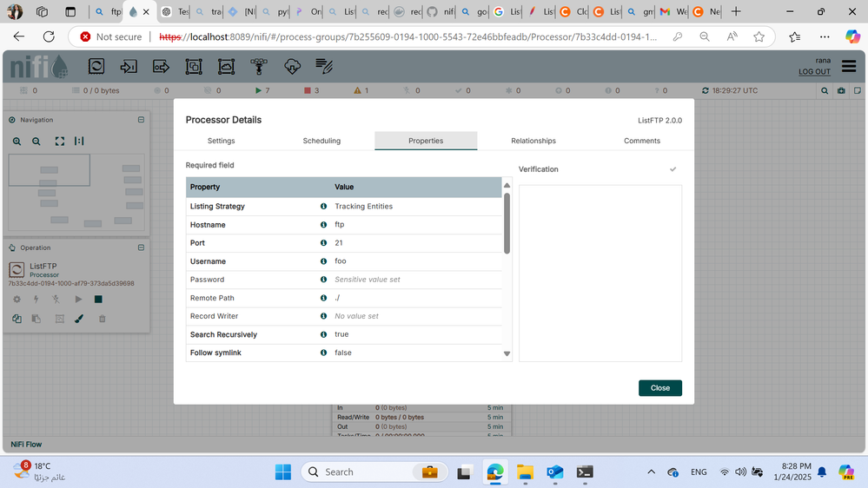Click the info icon beside Hostname

click(323, 225)
